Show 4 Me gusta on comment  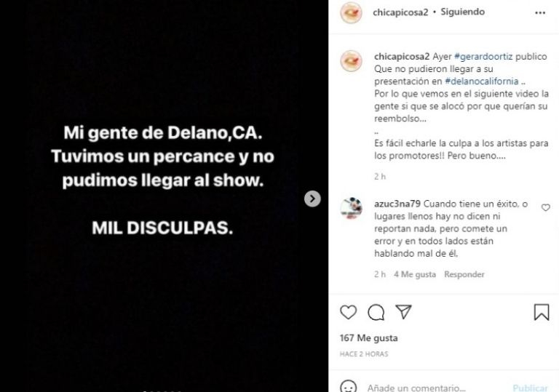pyautogui.click(x=415, y=274)
